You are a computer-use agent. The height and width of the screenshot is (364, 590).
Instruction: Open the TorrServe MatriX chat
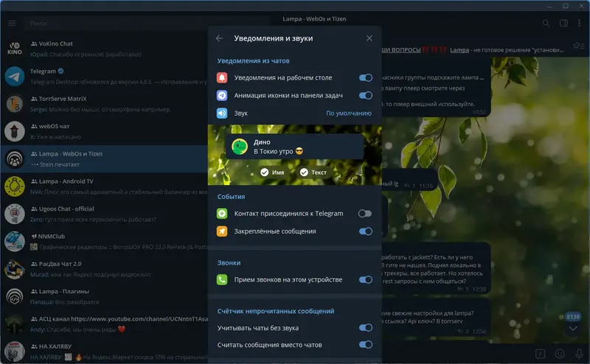coord(104,104)
